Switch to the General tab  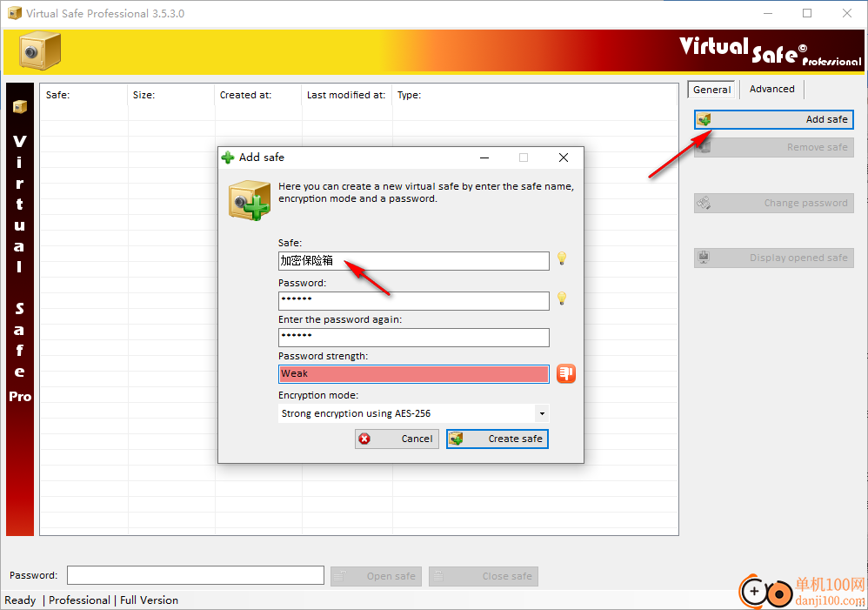[x=711, y=90]
